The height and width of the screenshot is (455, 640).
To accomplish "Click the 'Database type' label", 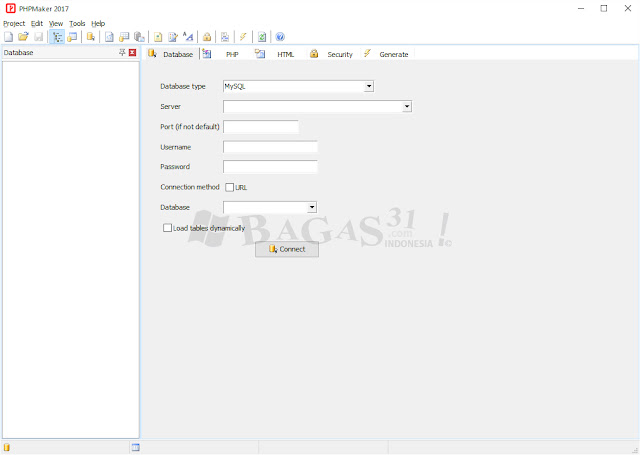I will [183, 87].
